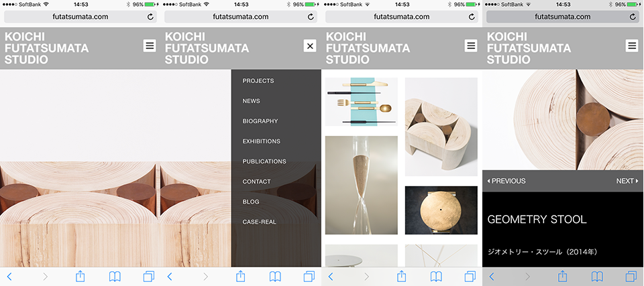Go to PREVIOUS project

(x=506, y=181)
